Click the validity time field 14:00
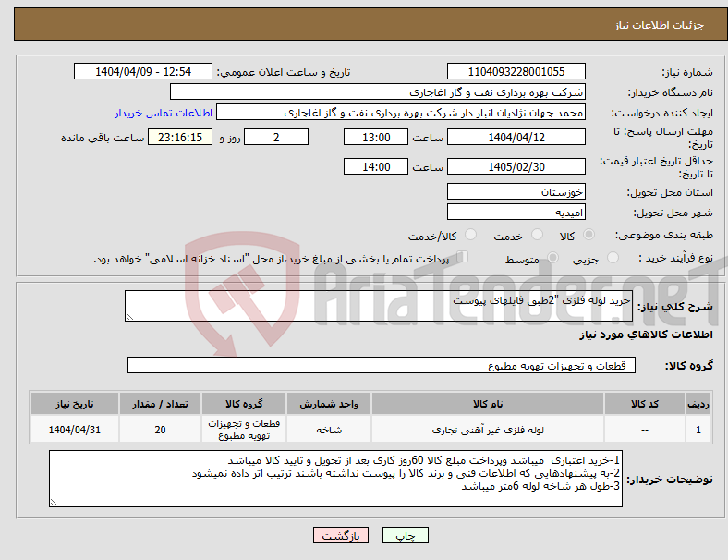Screen dimensions: 728x560 [x=376, y=166]
